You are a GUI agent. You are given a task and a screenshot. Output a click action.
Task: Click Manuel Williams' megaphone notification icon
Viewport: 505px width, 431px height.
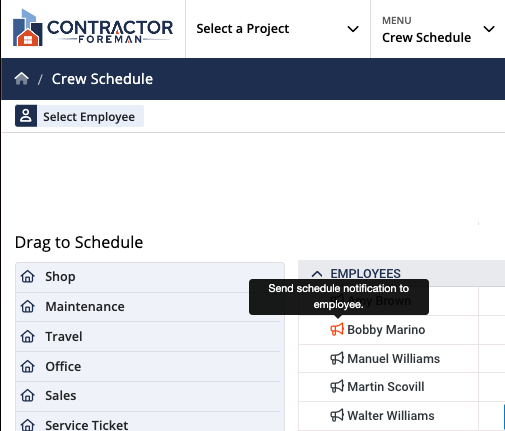point(337,359)
